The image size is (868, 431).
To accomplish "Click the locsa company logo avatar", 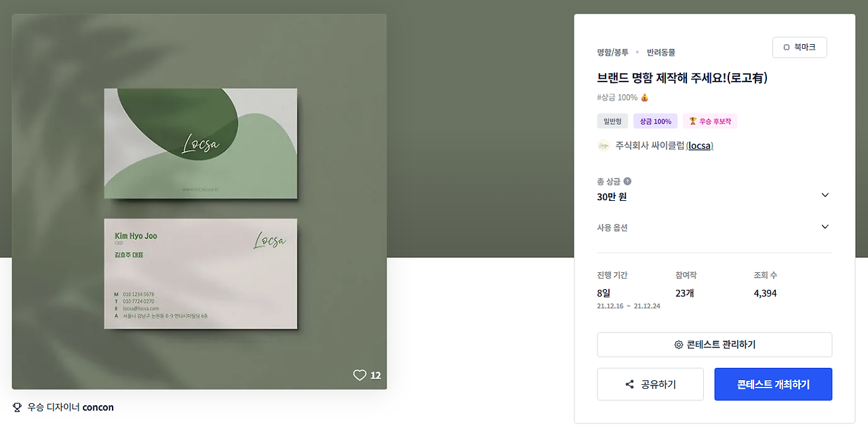I will pyautogui.click(x=604, y=145).
